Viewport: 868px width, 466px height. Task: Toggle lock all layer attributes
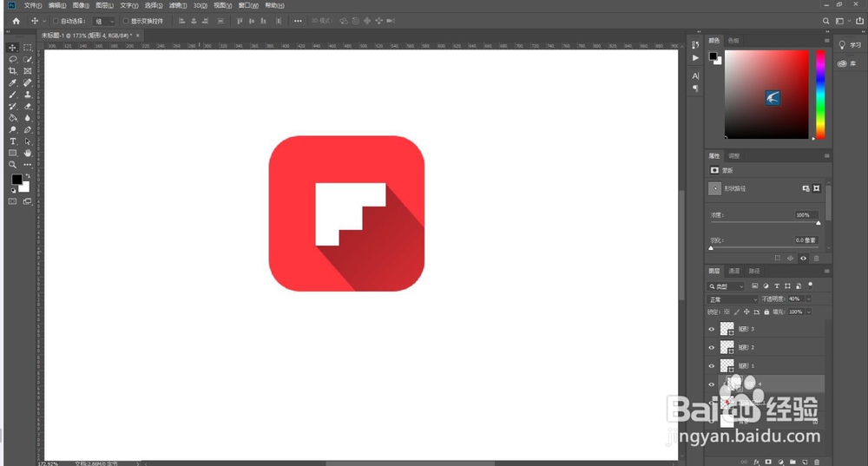[x=766, y=312]
